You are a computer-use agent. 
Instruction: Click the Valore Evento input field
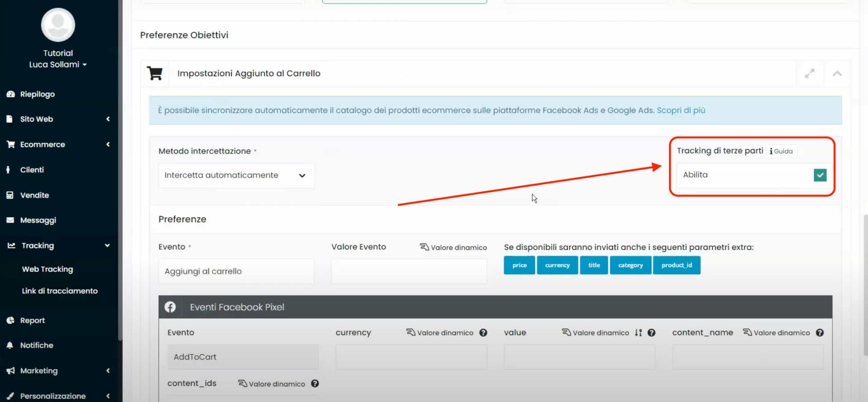(x=409, y=271)
